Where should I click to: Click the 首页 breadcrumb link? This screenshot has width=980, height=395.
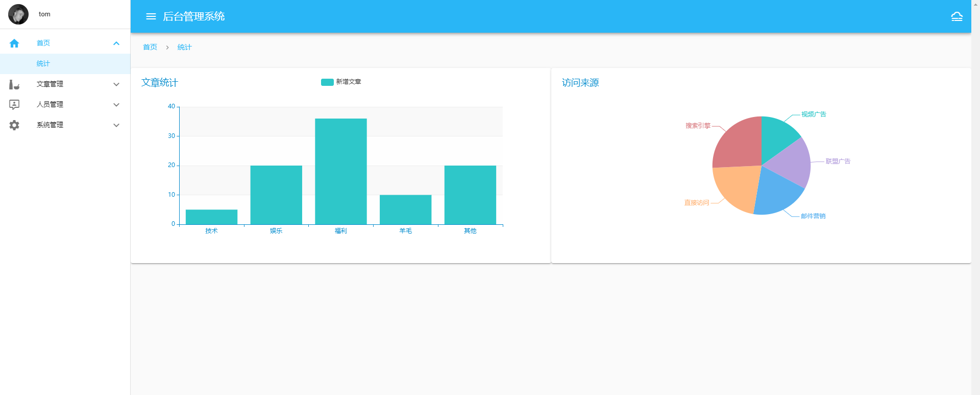150,47
